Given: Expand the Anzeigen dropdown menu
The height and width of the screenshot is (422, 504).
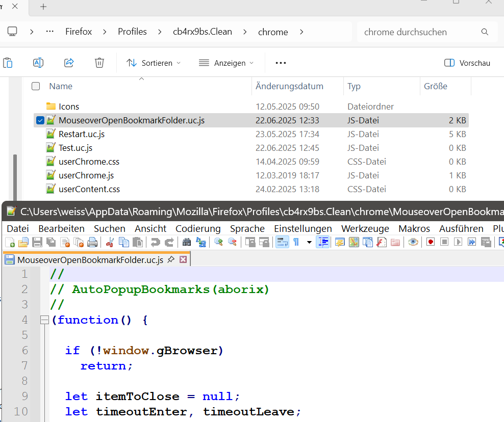Looking at the screenshot, I should [x=226, y=63].
